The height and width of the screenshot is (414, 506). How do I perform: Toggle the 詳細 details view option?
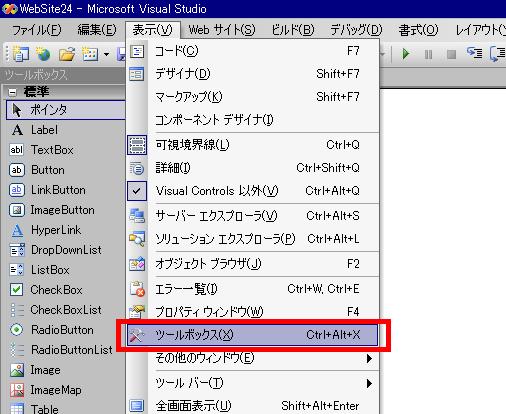coord(253,168)
